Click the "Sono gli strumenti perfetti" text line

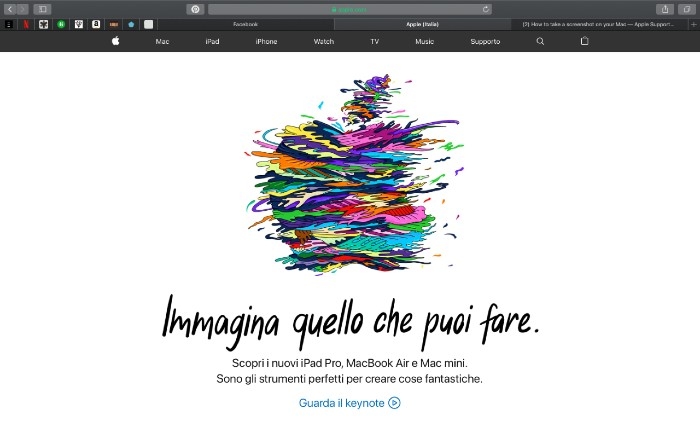pyautogui.click(x=350, y=379)
